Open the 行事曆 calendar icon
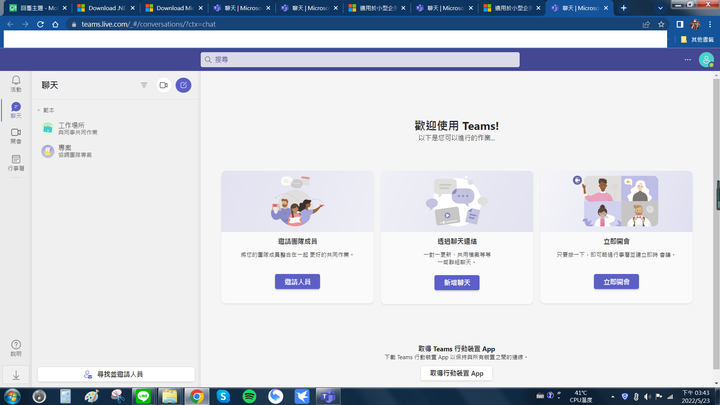Screen dimensions: 720x405 click(x=16, y=163)
